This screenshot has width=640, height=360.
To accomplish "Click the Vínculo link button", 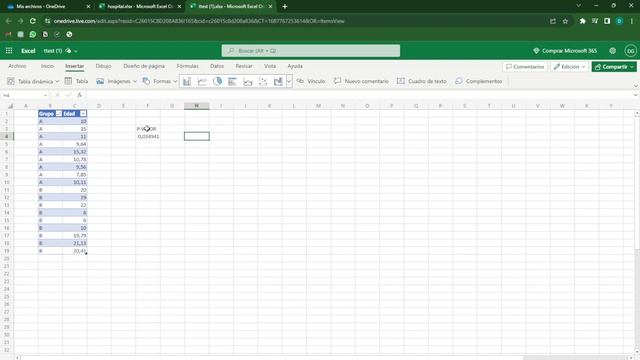I will pos(311,81).
